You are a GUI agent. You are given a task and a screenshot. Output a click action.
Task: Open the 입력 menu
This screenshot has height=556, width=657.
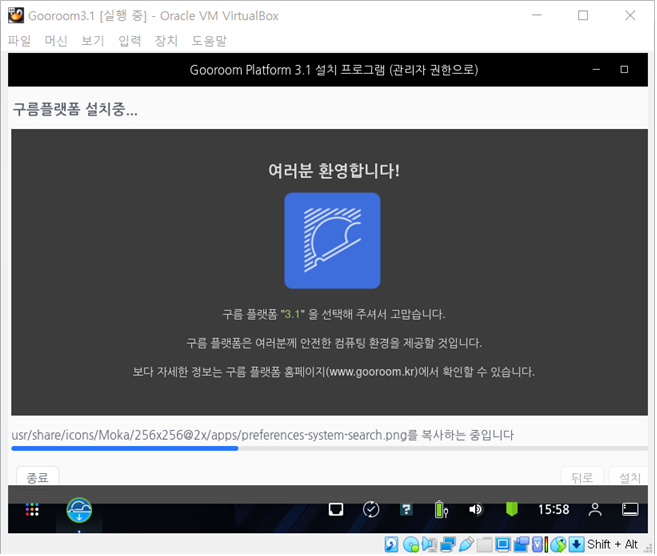[129, 41]
